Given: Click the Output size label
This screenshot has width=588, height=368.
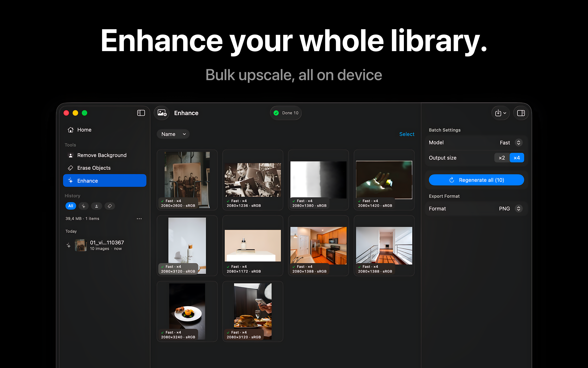Looking at the screenshot, I should 442,158.
